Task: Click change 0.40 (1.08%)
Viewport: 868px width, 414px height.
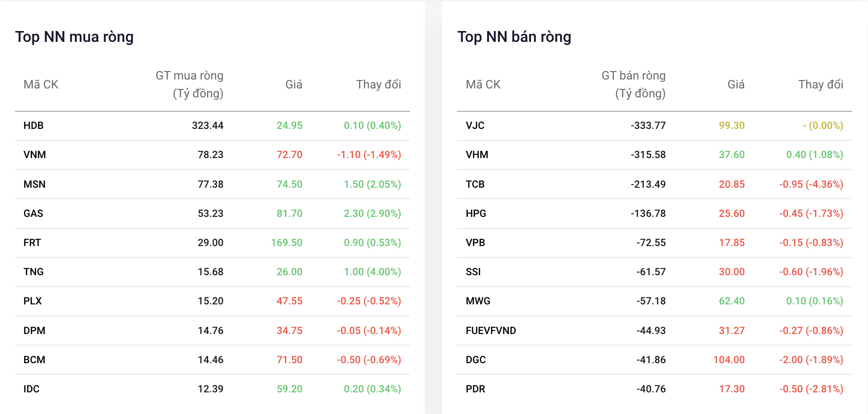Action: click(814, 155)
